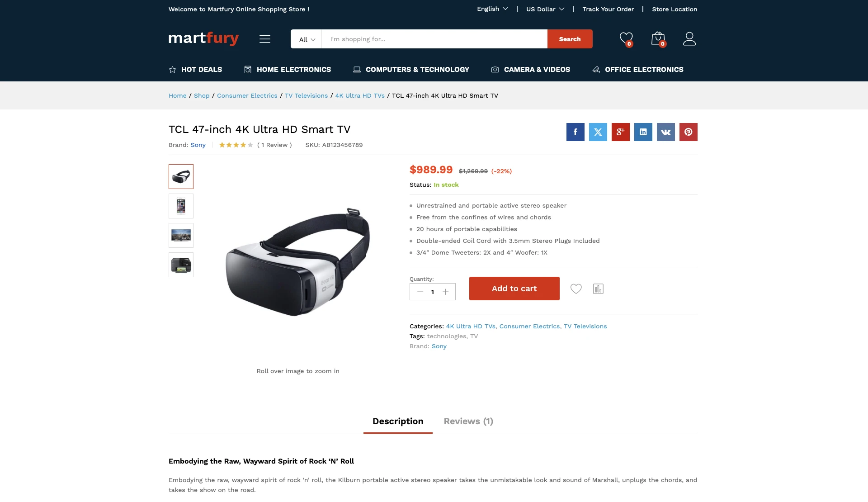Open the wishlist heart icon in header
868x502 pixels.
pyautogui.click(x=626, y=39)
